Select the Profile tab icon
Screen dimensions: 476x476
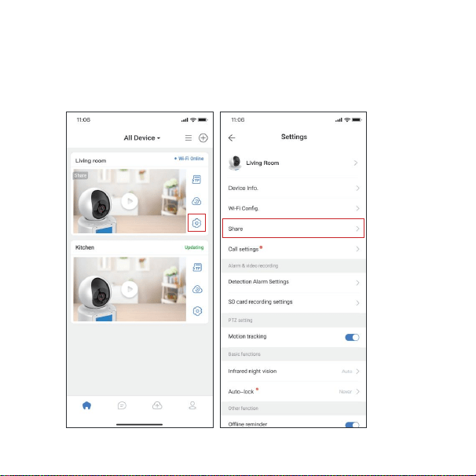[x=192, y=405]
